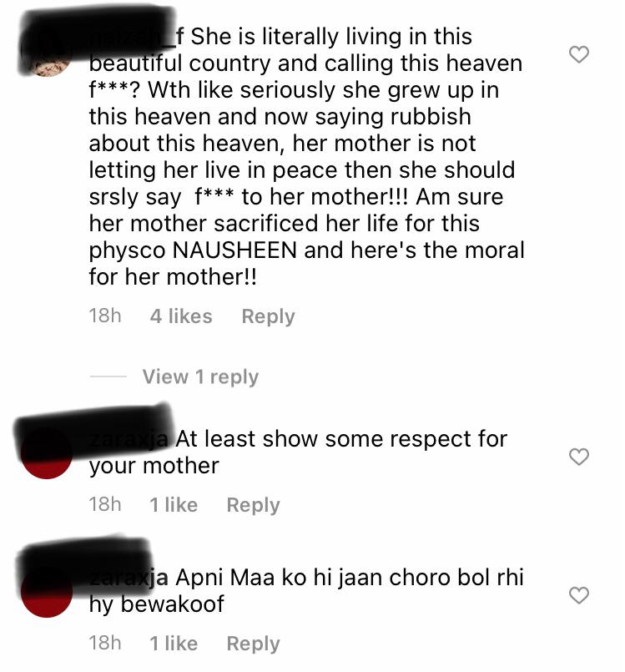The width and height of the screenshot is (625, 672).
Task: Open the username before 'Apni Maa ko hi'
Action: [x=129, y=578]
